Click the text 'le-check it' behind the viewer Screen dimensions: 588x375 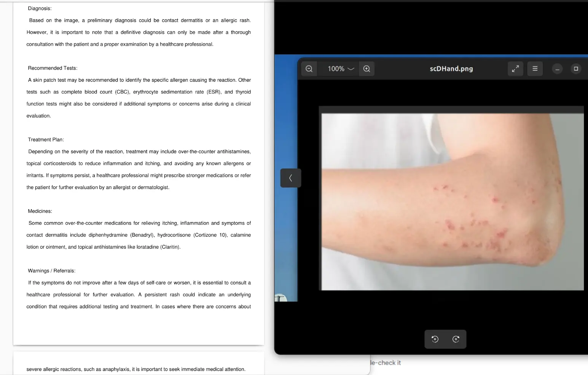[x=386, y=363]
